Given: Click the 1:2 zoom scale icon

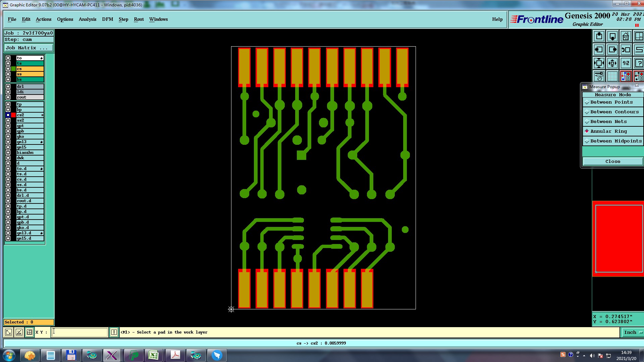Looking at the screenshot, I should 626,63.
